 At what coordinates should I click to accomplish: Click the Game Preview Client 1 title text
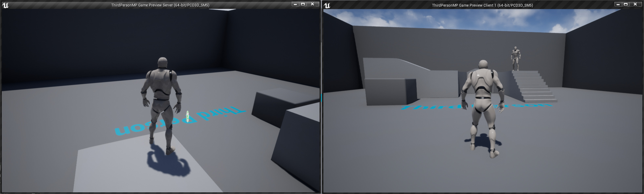pyautogui.click(x=483, y=5)
